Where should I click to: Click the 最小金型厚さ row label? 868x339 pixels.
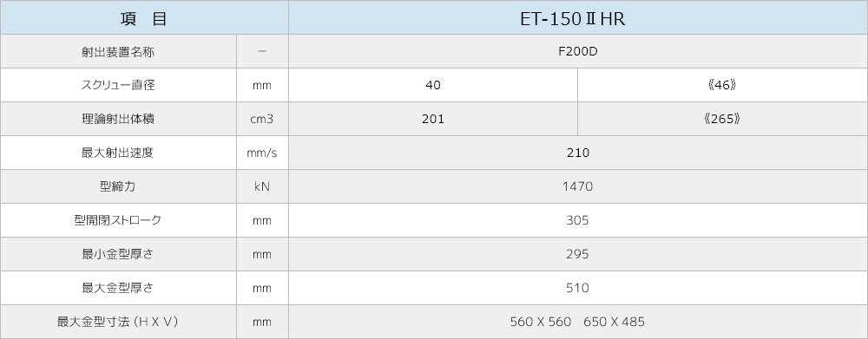pos(118,254)
